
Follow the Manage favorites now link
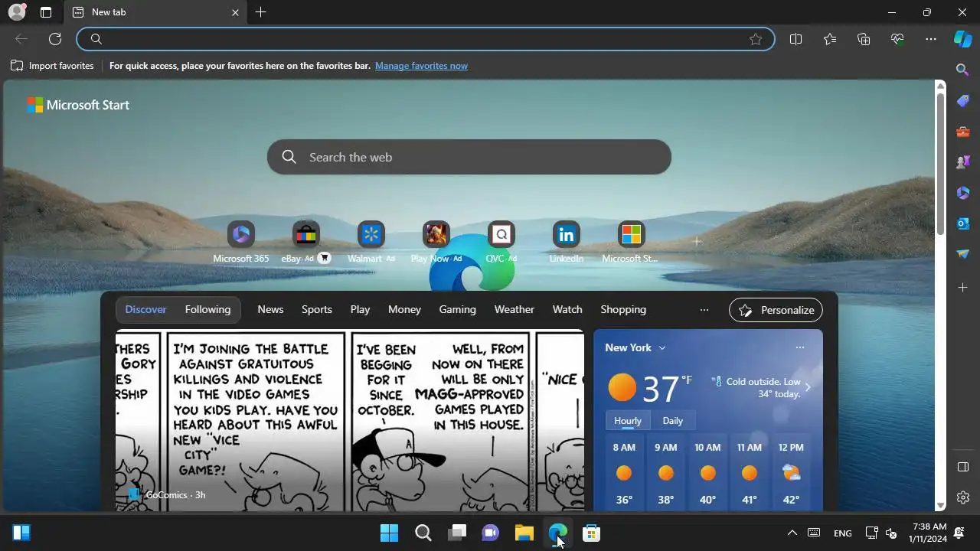tap(421, 66)
